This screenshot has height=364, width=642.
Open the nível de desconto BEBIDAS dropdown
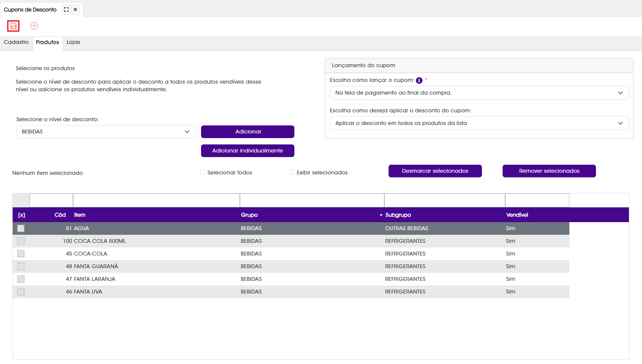(106, 132)
